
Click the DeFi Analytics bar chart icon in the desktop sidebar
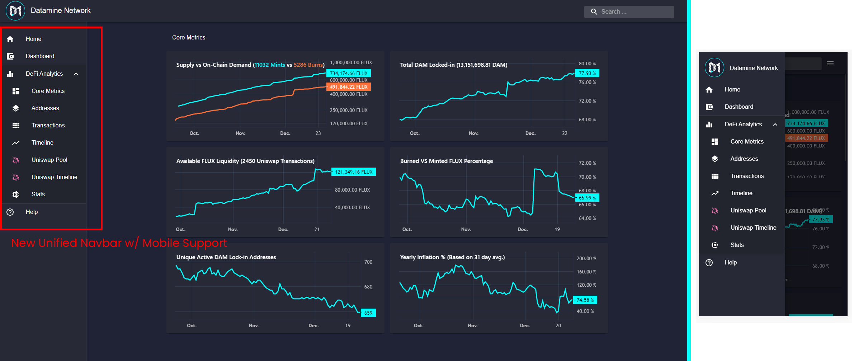coord(10,74)
